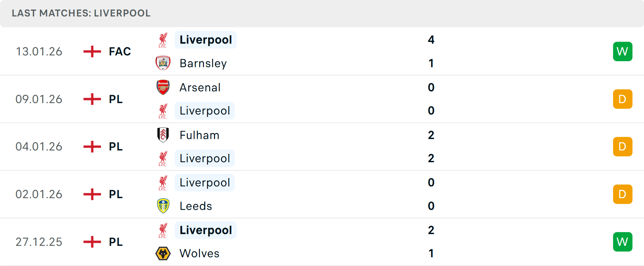Viewport: 644px width, 266px height.
Task: Click the Barnsley club crest icon
Action: pyautogui.click(x=163, y=63)
